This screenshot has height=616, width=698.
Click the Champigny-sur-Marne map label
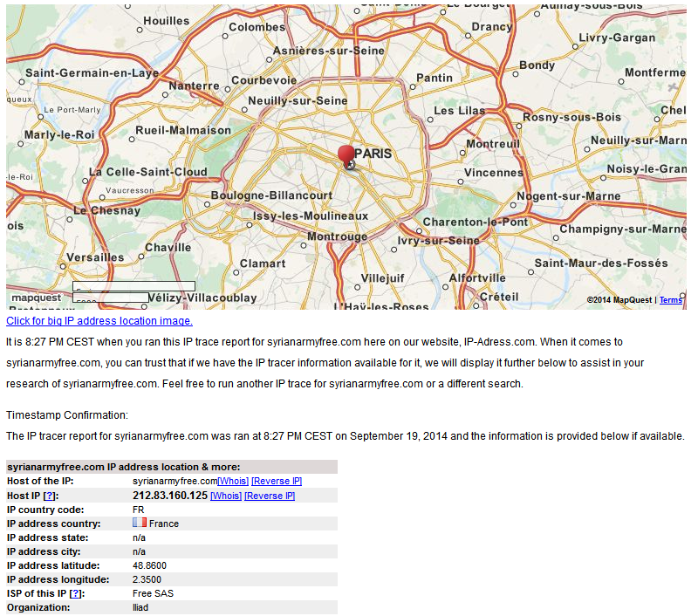[623, 229]
